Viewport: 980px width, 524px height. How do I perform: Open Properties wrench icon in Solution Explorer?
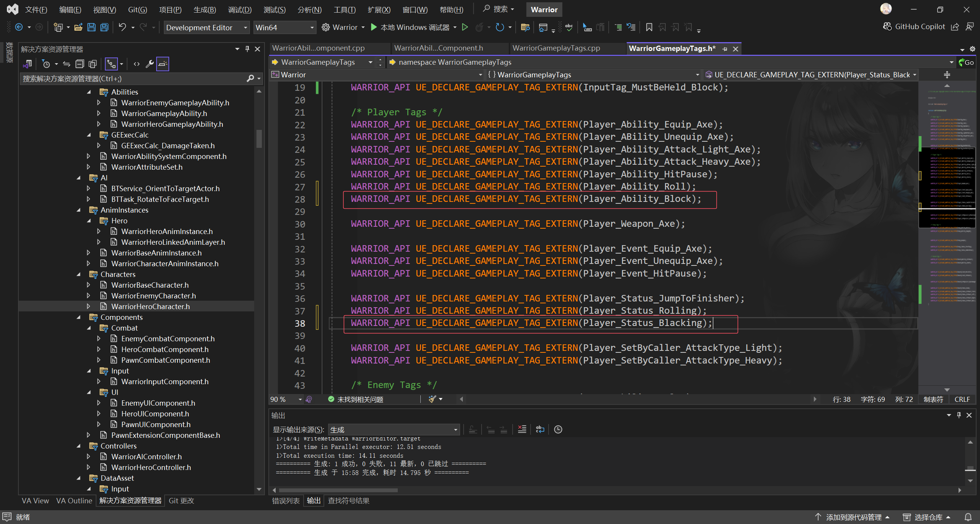click(149, 64)
